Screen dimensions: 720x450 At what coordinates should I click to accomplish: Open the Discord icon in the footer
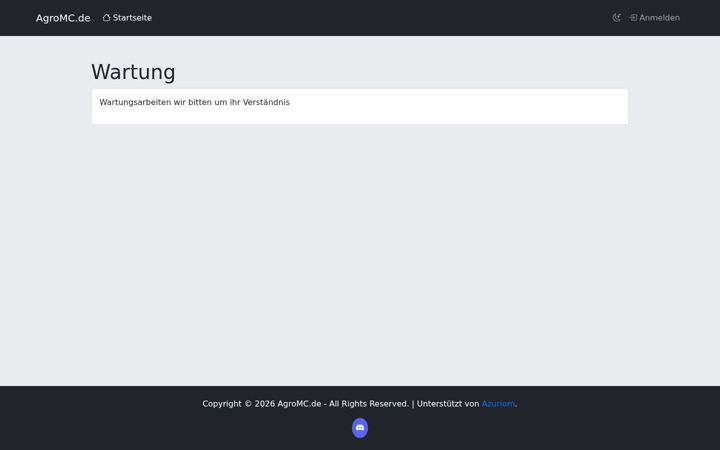360,428
